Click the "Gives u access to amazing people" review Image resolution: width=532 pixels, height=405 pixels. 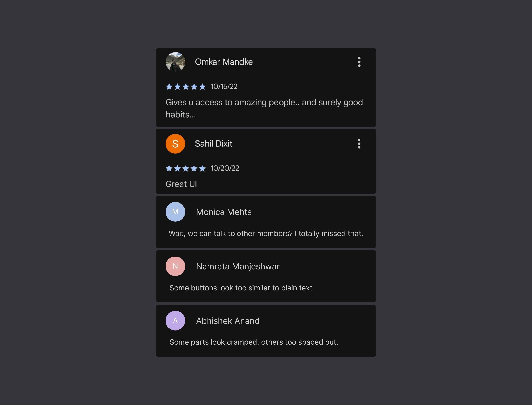coord(264,108)
